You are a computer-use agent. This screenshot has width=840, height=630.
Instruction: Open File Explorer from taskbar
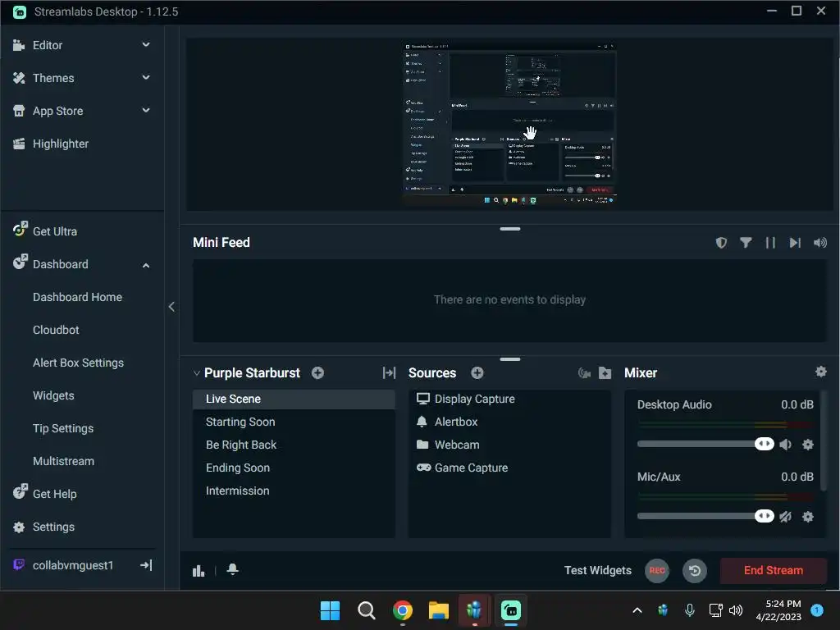(438, 610)
